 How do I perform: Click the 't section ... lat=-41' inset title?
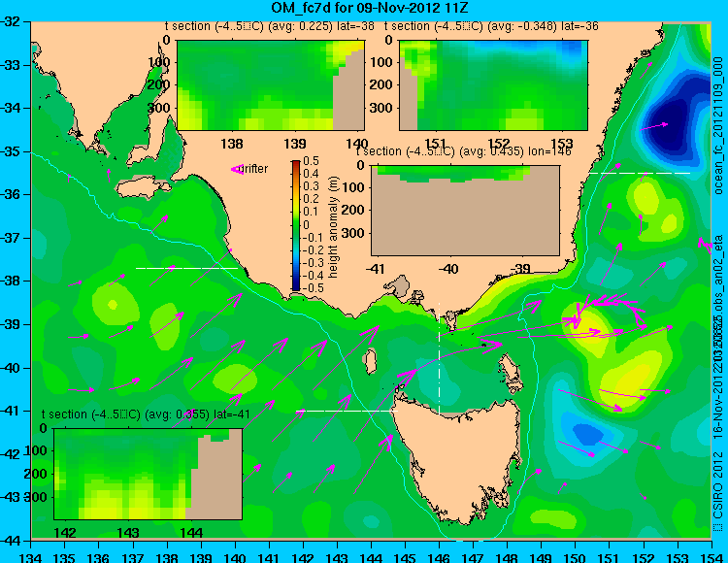[x=146, y=414]
